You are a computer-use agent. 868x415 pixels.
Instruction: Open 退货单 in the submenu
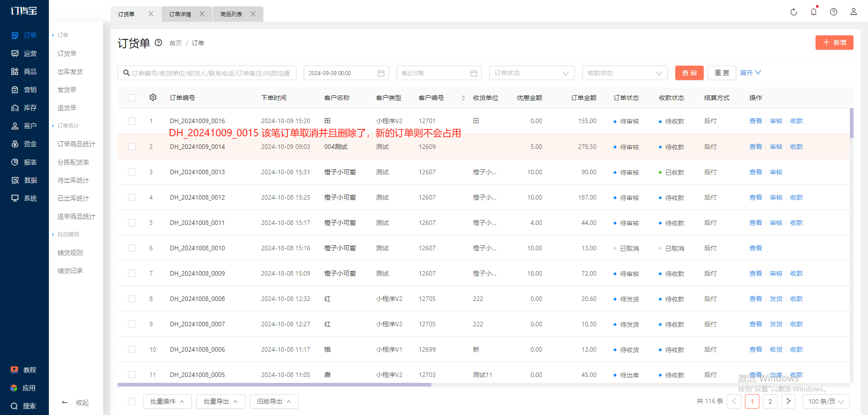(67, 108)
